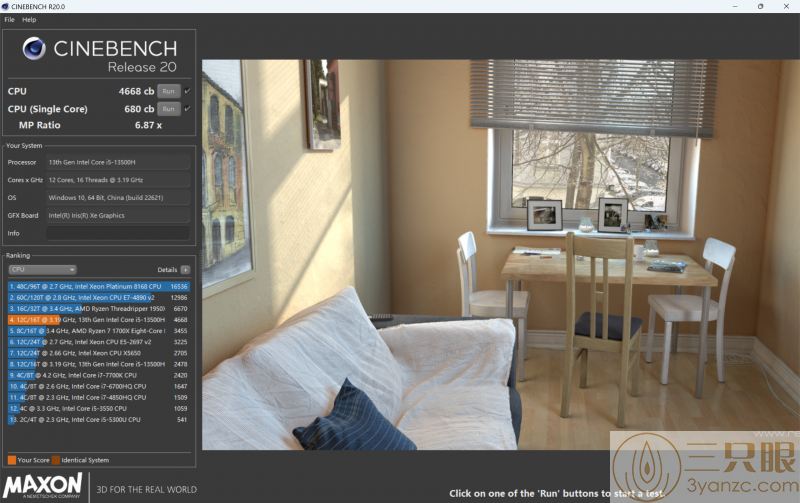Select the Xeon CPU E7-4890 v2 row
800x503 pixels.
[99, 297]
